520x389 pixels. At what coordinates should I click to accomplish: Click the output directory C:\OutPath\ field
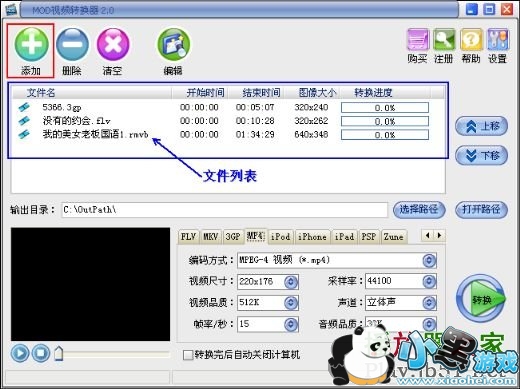pos(224,210)
